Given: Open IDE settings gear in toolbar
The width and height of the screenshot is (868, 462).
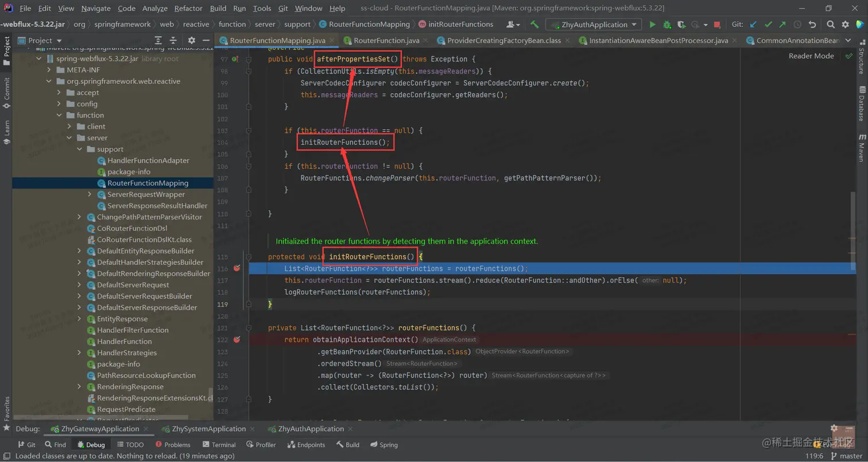Looking at the screenshot, I should 845,25.
